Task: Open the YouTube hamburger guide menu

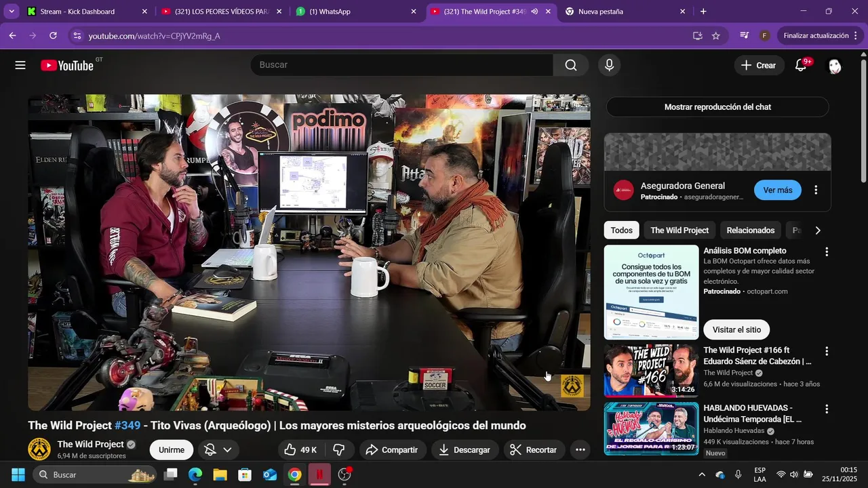Action: point(20,65)
